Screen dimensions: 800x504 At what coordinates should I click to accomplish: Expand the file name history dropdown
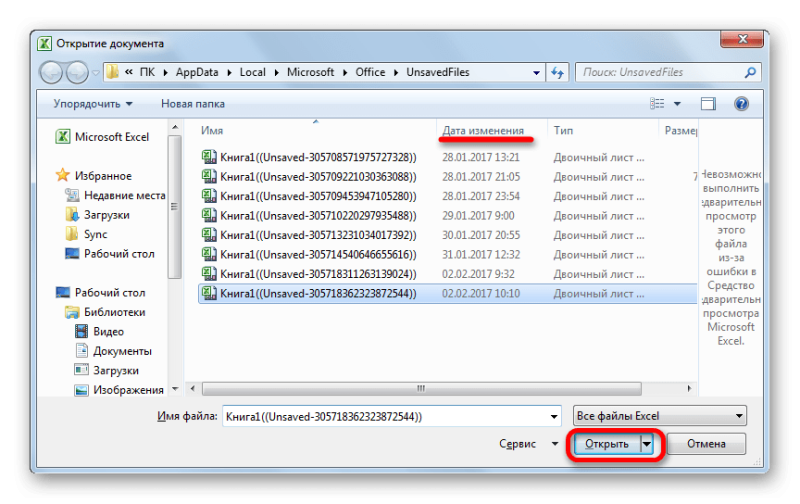554,417
